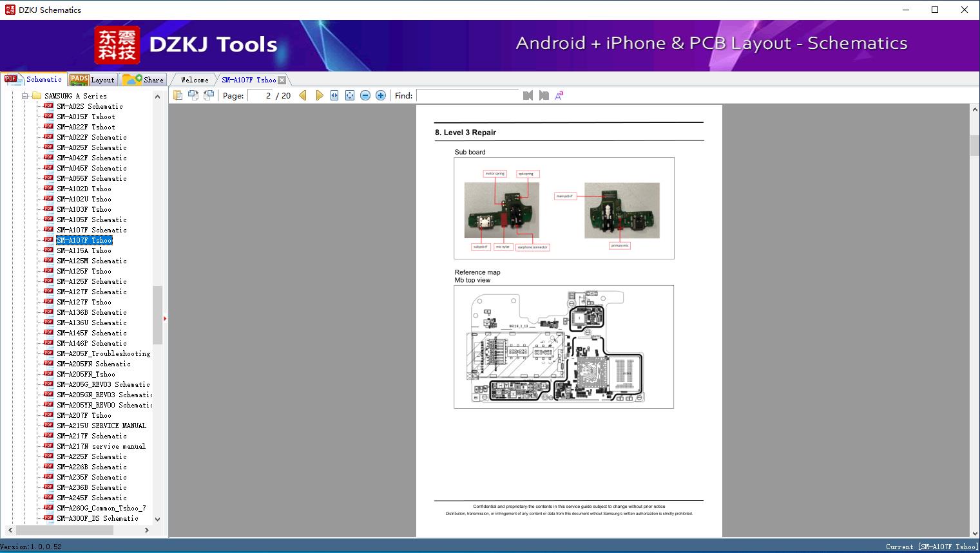Open SM-A045F Schematic
The image size is (980, 553).
pyautogui.click(x=91, y=168)
